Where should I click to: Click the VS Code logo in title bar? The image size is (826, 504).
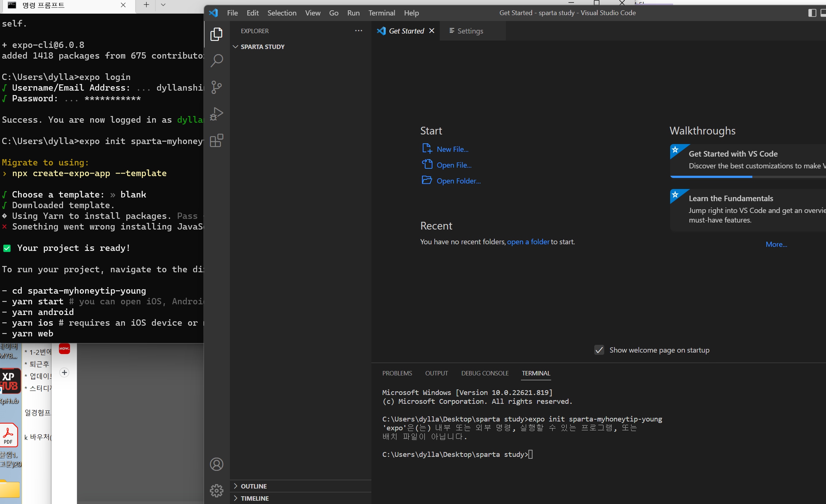[213, 13]
